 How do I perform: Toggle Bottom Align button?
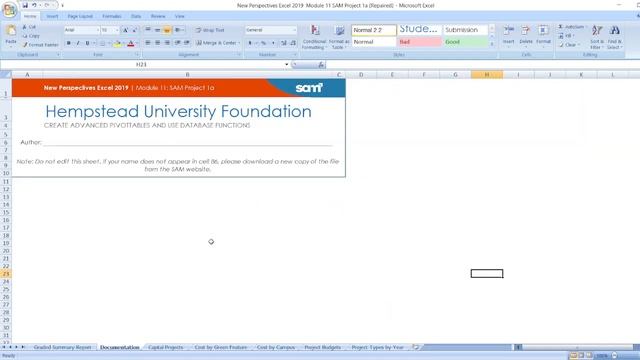tap(167, 30)
